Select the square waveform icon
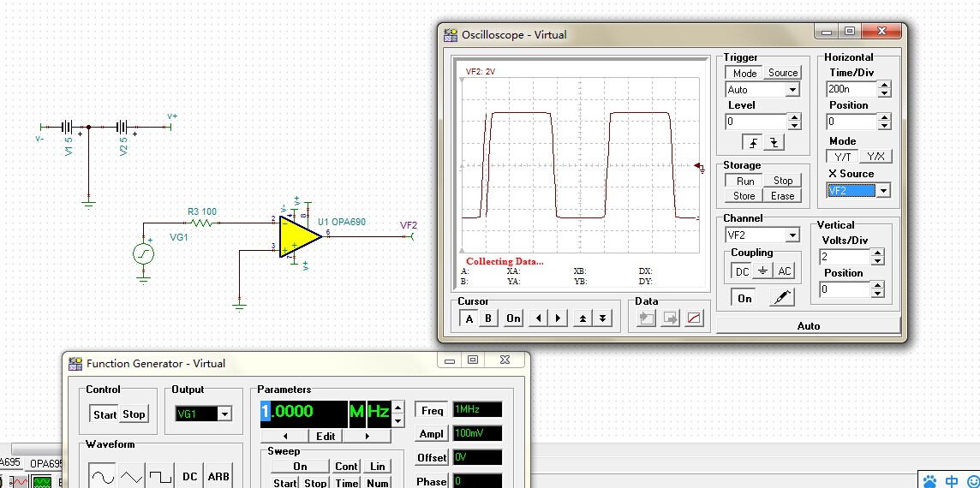This screenshot has height=488, width=980. (x=160, y=476)
